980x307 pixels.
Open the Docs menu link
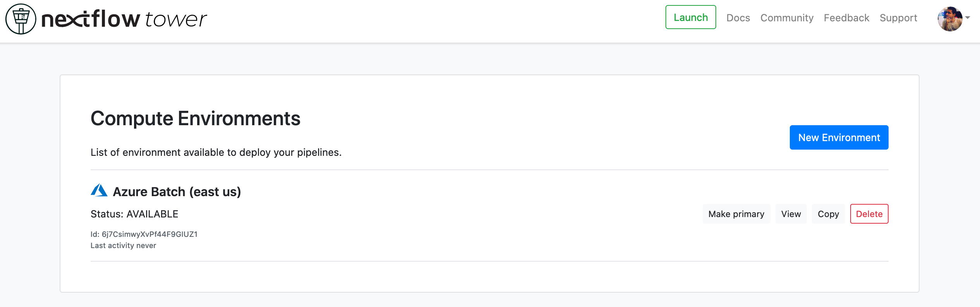(x=738, y=18)
